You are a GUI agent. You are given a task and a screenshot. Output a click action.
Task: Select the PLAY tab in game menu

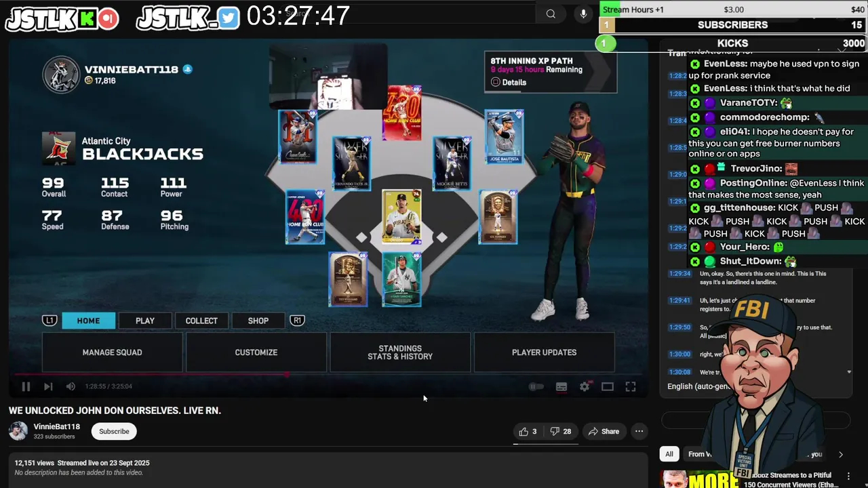[145, 321]
